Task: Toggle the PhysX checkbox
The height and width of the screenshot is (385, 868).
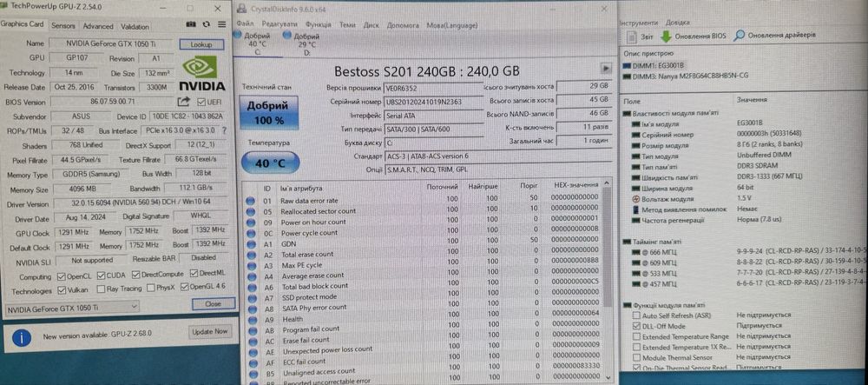Action: click(x=152, y=288)
